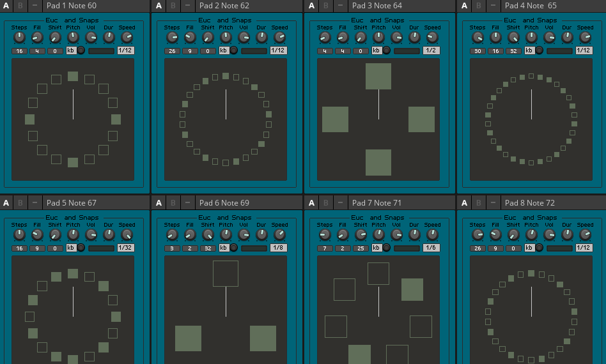The height and width of the screenshot is (364, 606).
Task: Click the Vol knob on Pad 7
Action: 396,235
